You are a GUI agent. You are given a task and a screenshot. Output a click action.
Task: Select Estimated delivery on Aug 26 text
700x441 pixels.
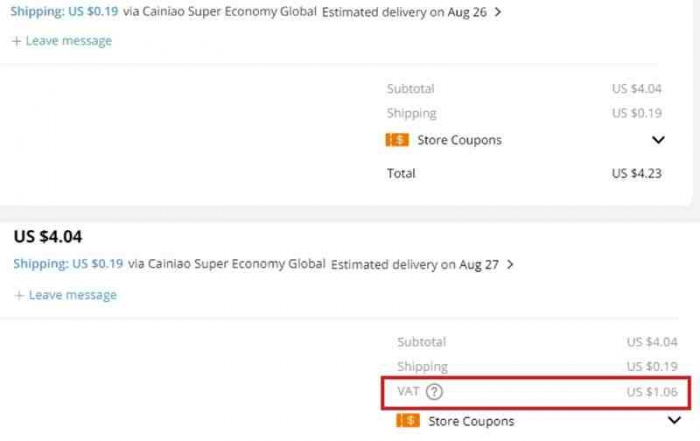pos(404,12)
